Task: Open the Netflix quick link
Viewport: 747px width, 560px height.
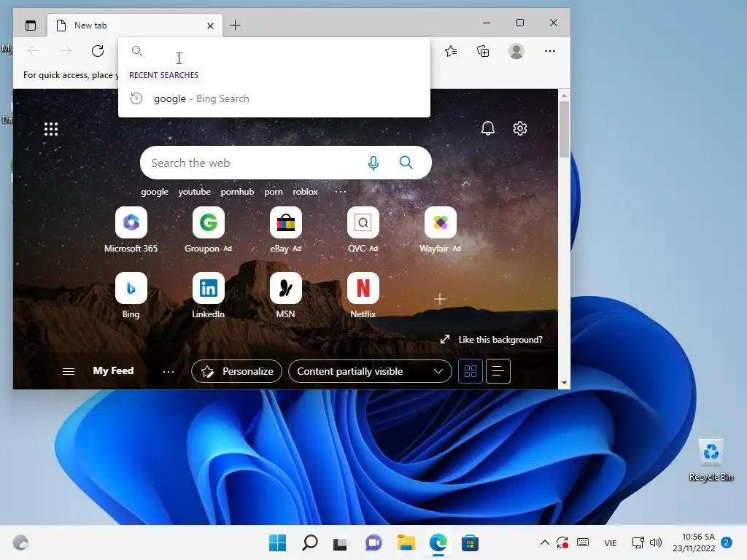Action: click(363, 296)
